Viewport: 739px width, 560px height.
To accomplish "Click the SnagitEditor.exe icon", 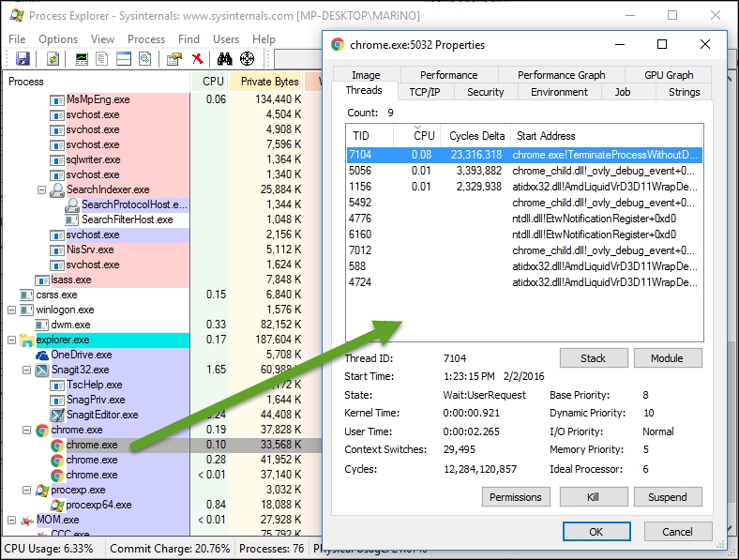I will point(57,415).
